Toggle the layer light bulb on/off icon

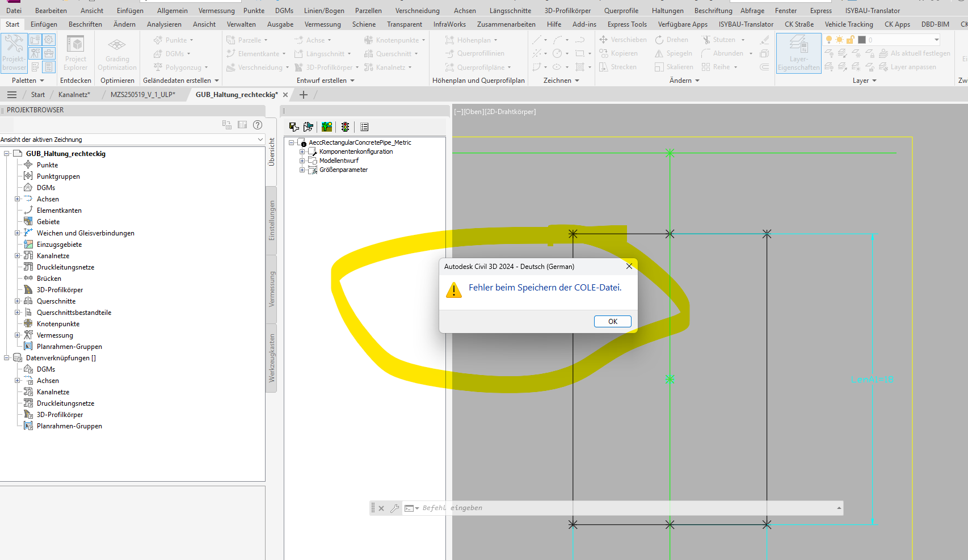[x=829, y=40]
